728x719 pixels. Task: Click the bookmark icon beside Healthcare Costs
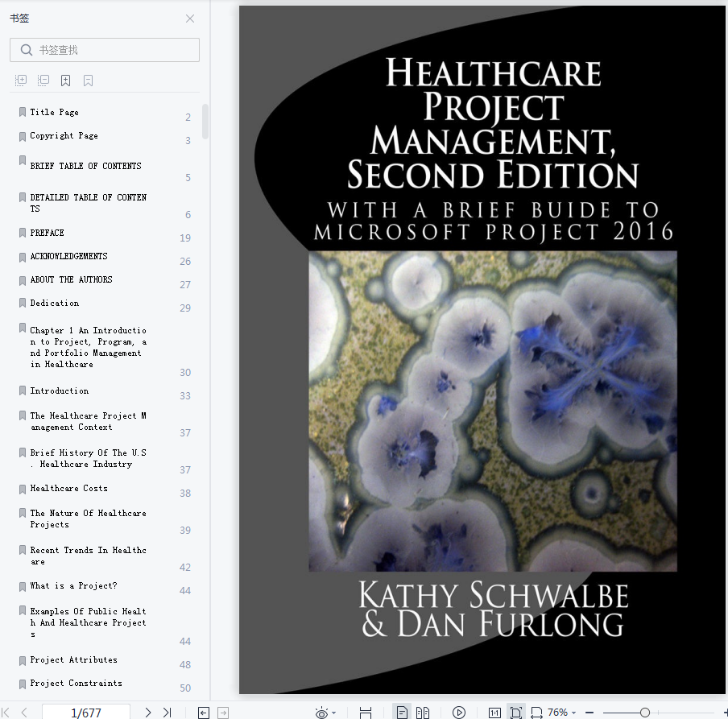(x=23, y=489)
